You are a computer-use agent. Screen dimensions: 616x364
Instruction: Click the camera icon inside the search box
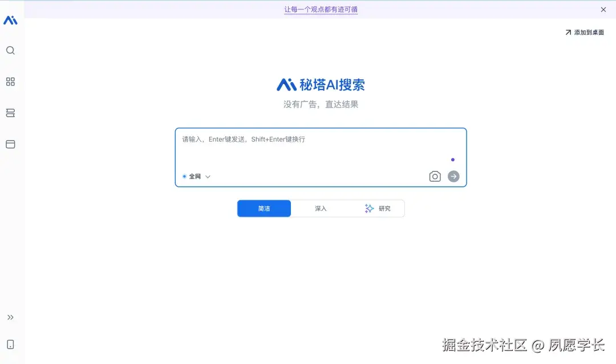(x=435, y=176)
